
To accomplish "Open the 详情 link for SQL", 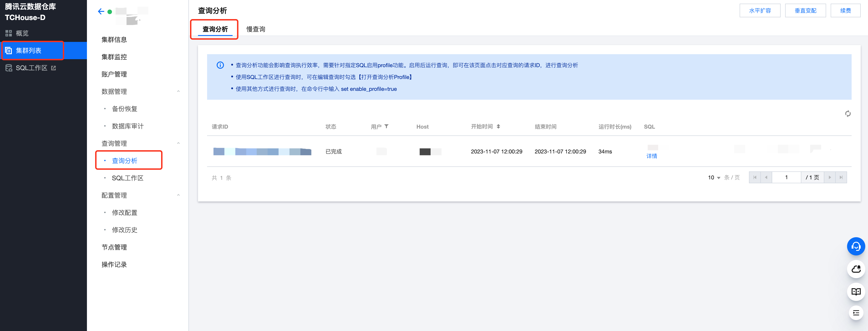I will click(x=651, y=156).
